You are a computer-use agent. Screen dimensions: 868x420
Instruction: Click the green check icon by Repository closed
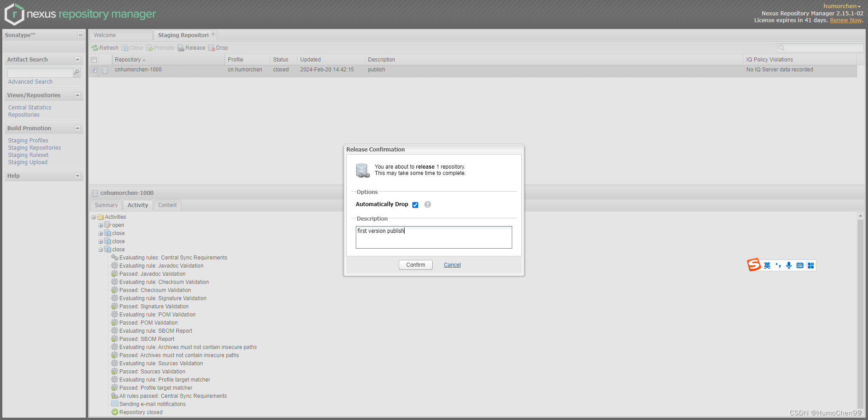pyautogui.click(x=115, y=412)
